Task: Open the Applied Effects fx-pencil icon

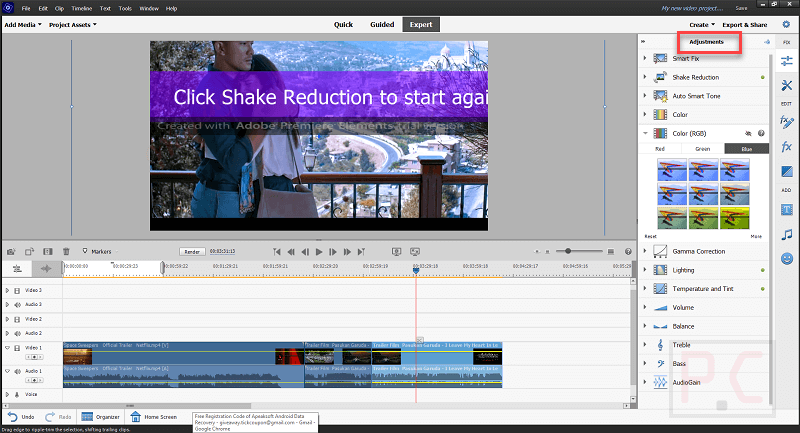Action: pos(786,121)
